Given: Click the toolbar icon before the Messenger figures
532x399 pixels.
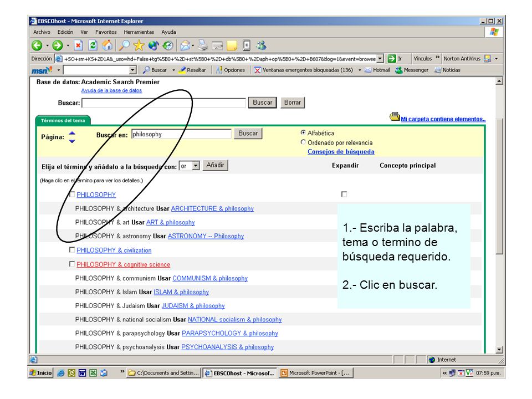Looking at the screenshot, I should click(247, 45).
